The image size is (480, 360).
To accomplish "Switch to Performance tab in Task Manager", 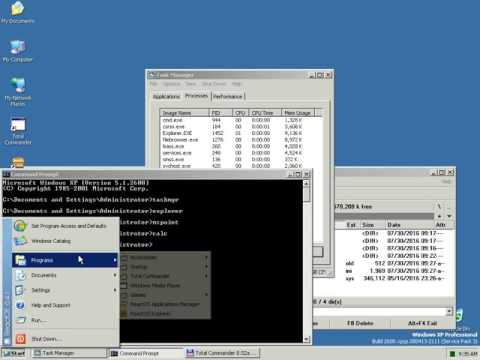I will point(228,96).
